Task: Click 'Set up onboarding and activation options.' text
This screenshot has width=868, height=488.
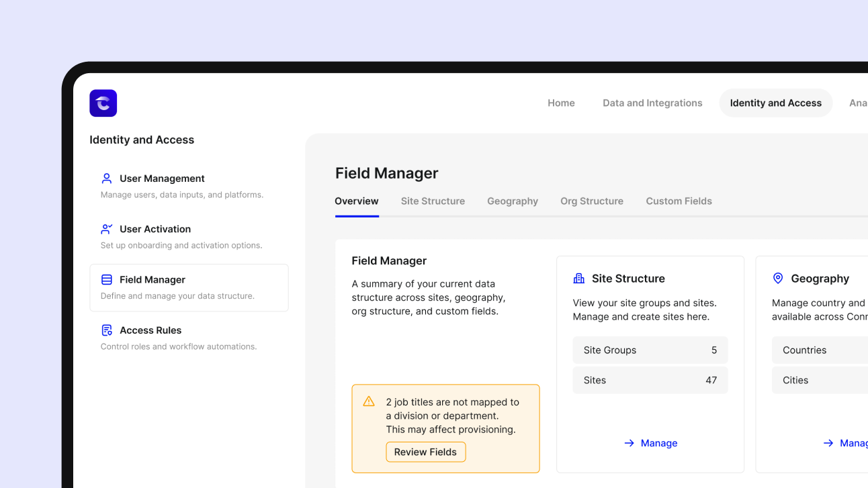Action: [x=181, y=245]
